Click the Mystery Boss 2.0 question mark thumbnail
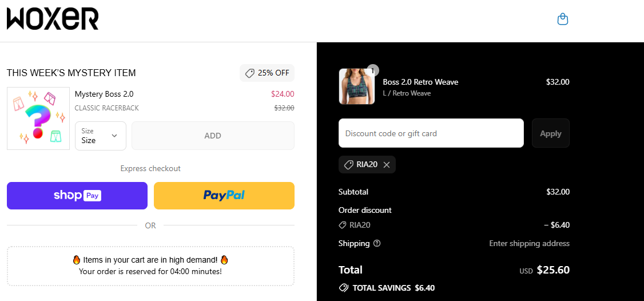Screen dimensions: 644x301 (x=38, y=118)
